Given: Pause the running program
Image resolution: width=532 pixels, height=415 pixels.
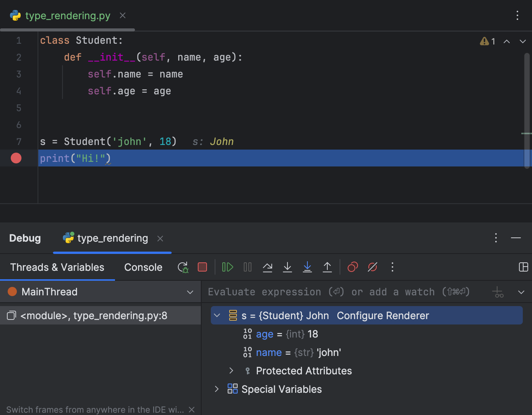Looking at the screenshot, I should click(x=247, y=267).
